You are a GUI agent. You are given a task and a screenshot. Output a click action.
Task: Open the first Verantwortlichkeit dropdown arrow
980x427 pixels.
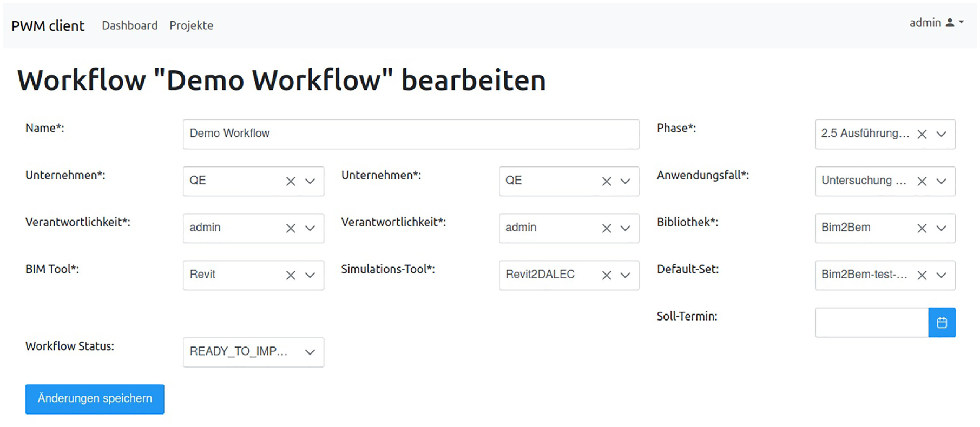click(x=310, y=229)
